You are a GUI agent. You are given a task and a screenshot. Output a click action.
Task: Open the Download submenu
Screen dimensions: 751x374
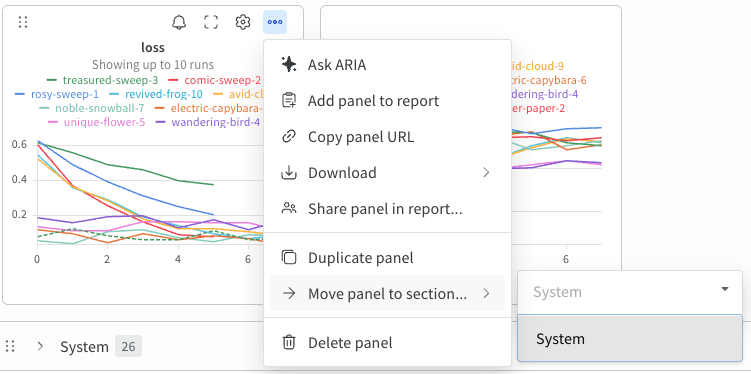click(x=387, y=173)
